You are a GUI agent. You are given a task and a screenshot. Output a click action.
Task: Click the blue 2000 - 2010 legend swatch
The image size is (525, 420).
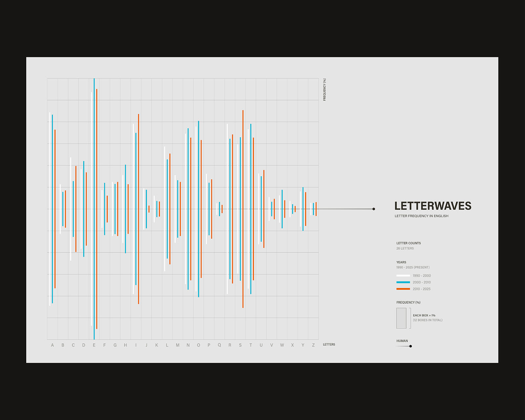pyautogui.click(x=403, y=282)
